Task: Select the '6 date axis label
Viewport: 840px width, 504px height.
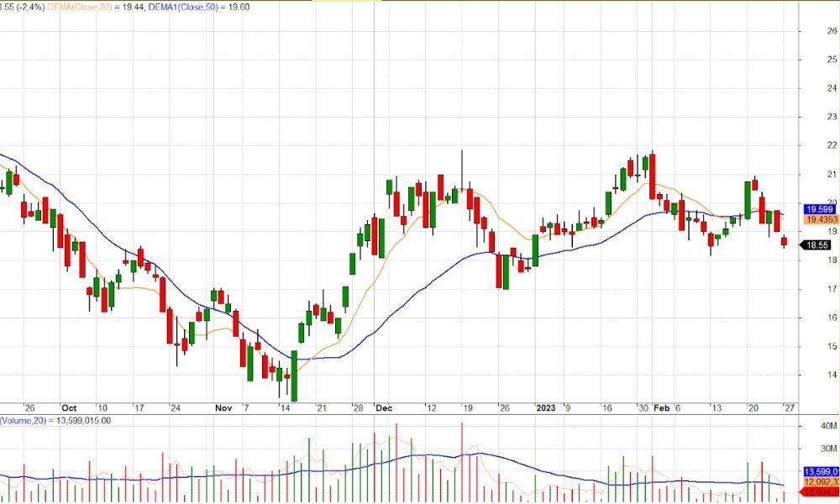Action: 676,408
